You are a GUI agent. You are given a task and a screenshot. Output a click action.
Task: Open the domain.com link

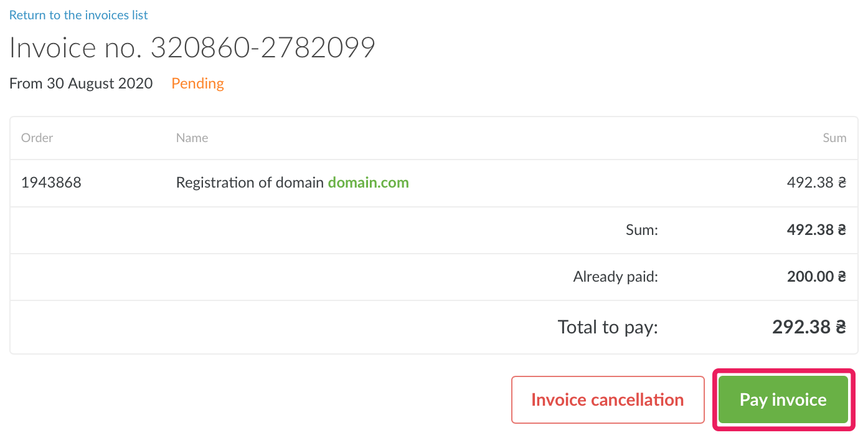click(368, 183)
